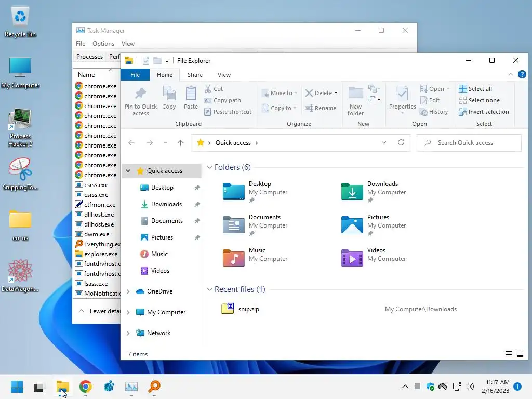Click Cut scissors in ribbon
Viewport: 532px width, 399px height.
point(214,89)
